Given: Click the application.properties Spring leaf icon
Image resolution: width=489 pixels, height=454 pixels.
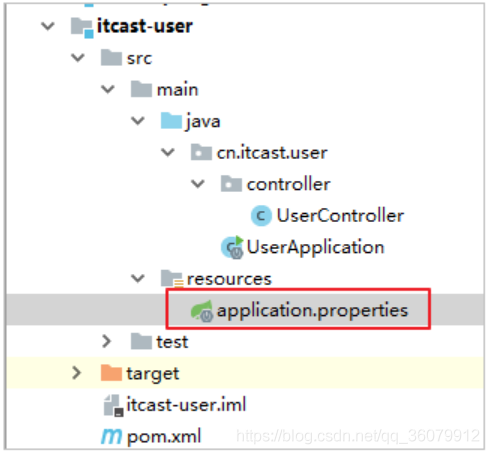Looking at the screenshot, I should click(202, 311).
